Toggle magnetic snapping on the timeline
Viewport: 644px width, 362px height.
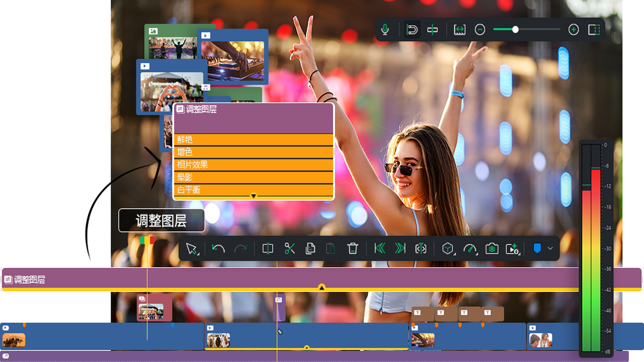pos(412,30)
